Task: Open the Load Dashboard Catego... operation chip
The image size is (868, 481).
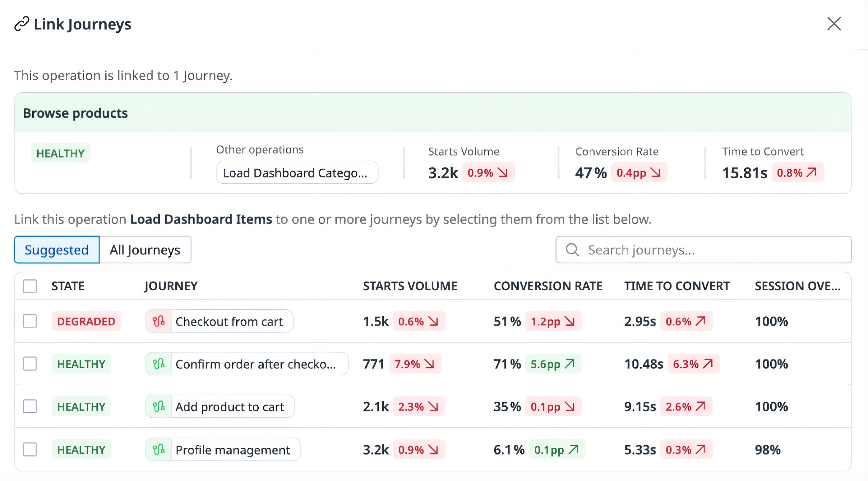Action: click(297, 172)
